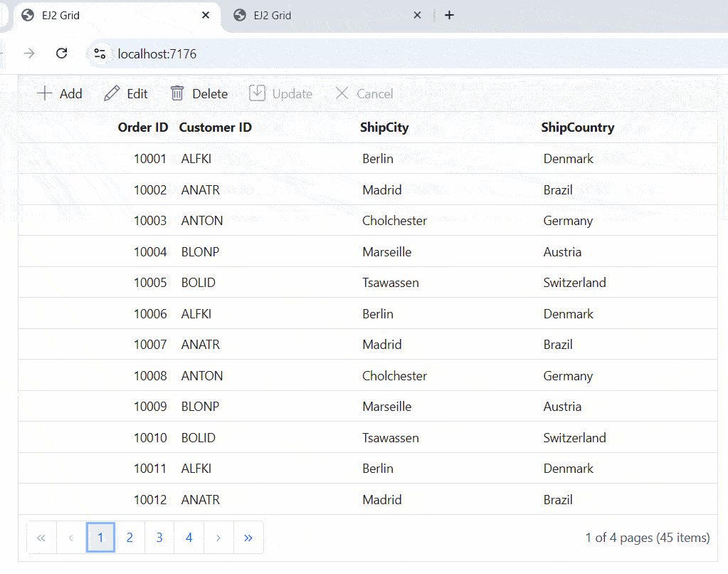Screen dimensions: 728x574
Task: Go to page 2 in pager
Action: (x=130, y=538)
